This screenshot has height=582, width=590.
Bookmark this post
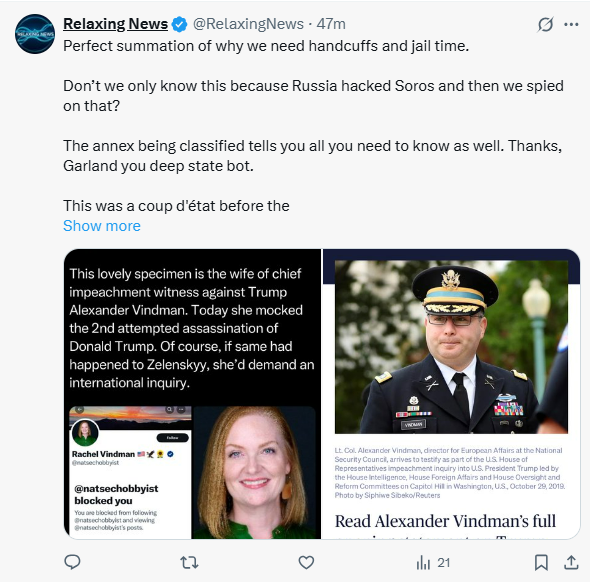[x=541, y=562]
